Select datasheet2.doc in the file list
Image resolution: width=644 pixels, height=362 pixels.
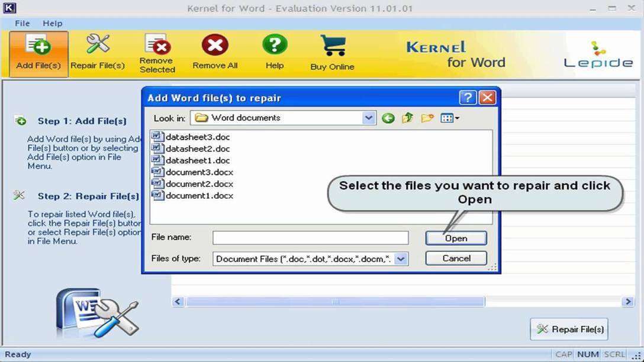[x=191, y=148]
